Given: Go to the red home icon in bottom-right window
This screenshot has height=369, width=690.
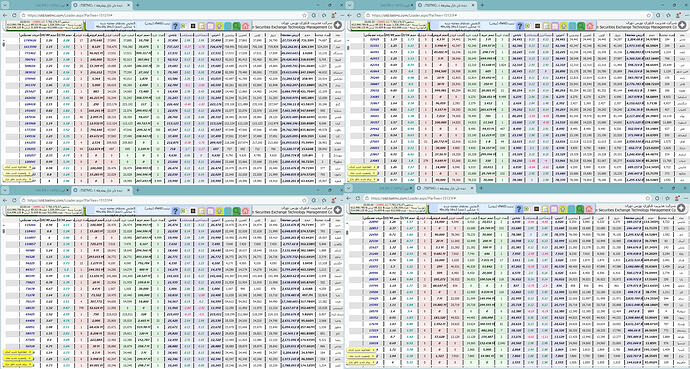Looking at the screenshot, I should click(589, 209).
